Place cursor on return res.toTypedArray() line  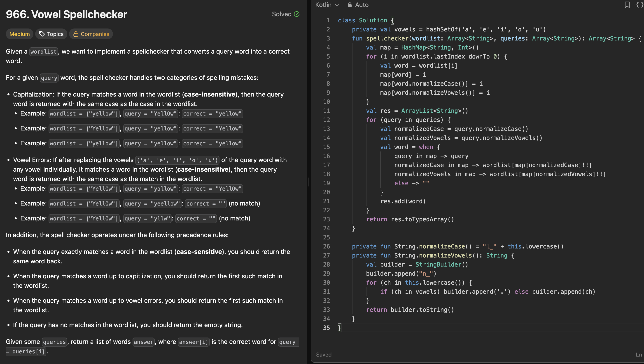tap(410, 219)
